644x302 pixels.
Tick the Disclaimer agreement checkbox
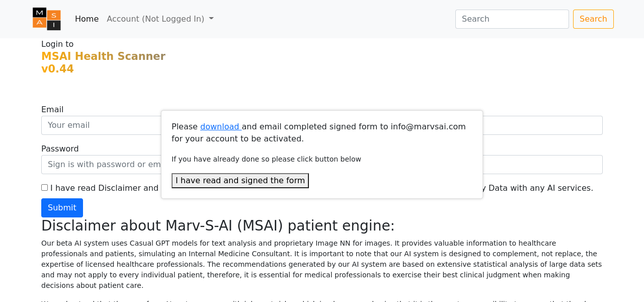(44, 187)
